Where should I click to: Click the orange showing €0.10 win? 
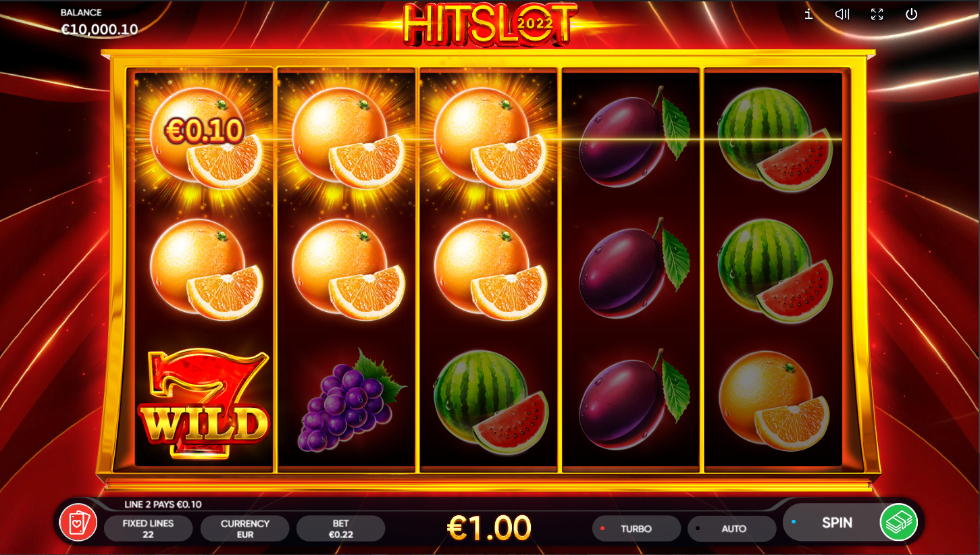pyautogui.click(x=205, y=138)
